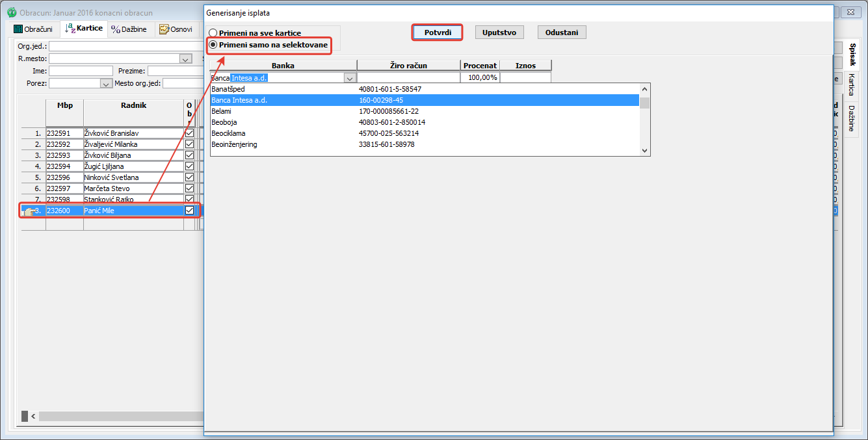
Task: Click the pointing hand row indicator icon
Action: [x=28, y=211]
